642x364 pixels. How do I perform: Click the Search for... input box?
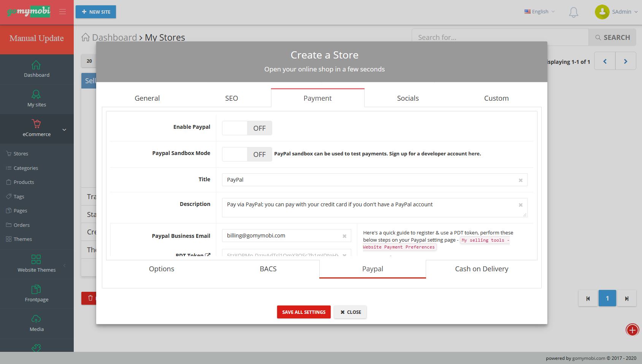coord(500,37)
